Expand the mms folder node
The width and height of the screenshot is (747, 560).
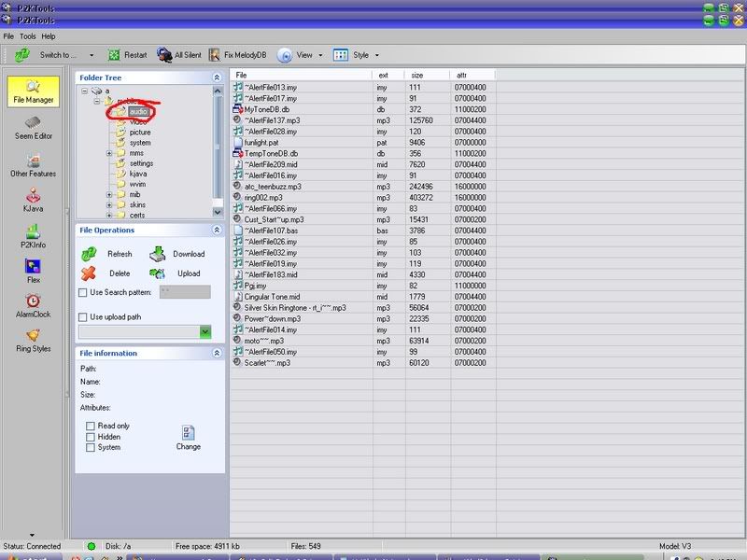click(x=109, y=153)
